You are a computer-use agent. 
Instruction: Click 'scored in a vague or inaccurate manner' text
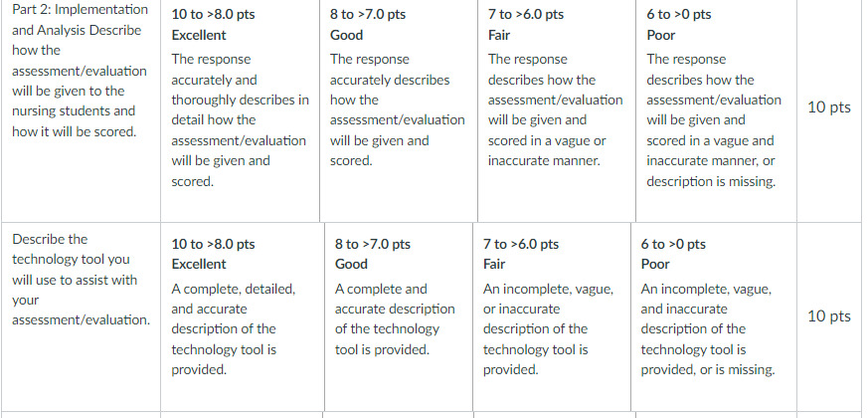[547, 151]
